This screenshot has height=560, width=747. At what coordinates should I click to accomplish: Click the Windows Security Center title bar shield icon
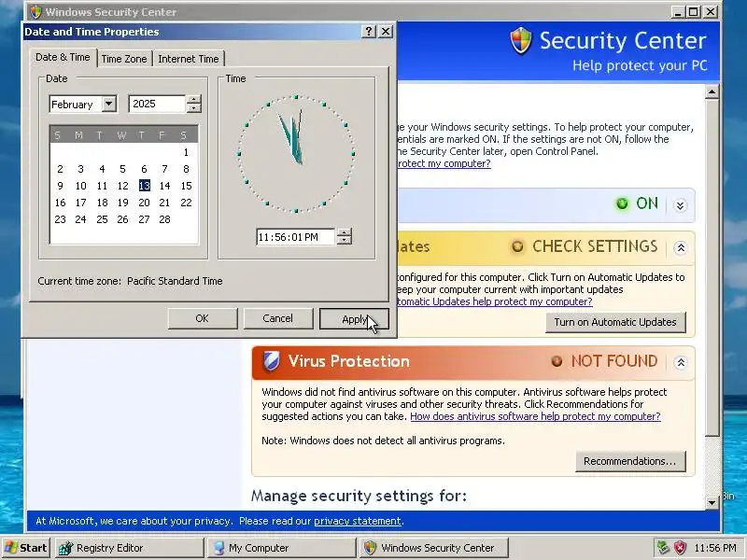coord(35,11)
